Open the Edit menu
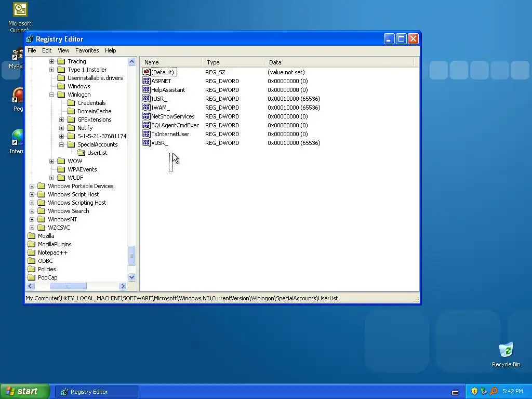This screenshot has width=532, height=399. pyautogui.click(x=47, y=50)
